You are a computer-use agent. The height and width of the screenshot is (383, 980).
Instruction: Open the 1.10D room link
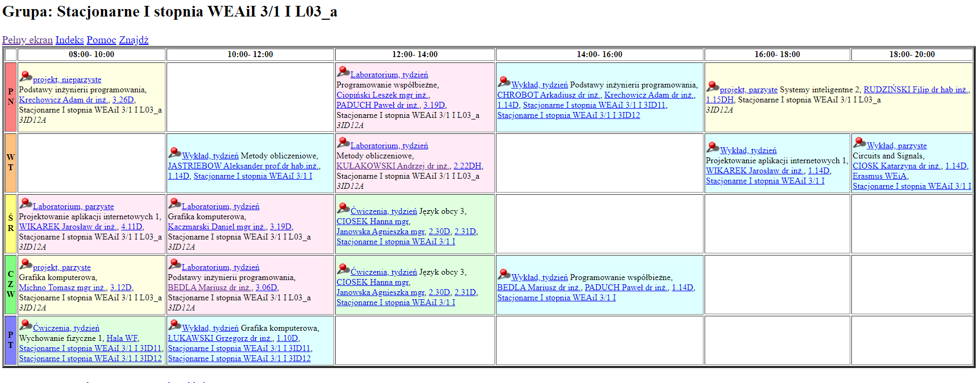pyautogui.click(x=287, y=338)
